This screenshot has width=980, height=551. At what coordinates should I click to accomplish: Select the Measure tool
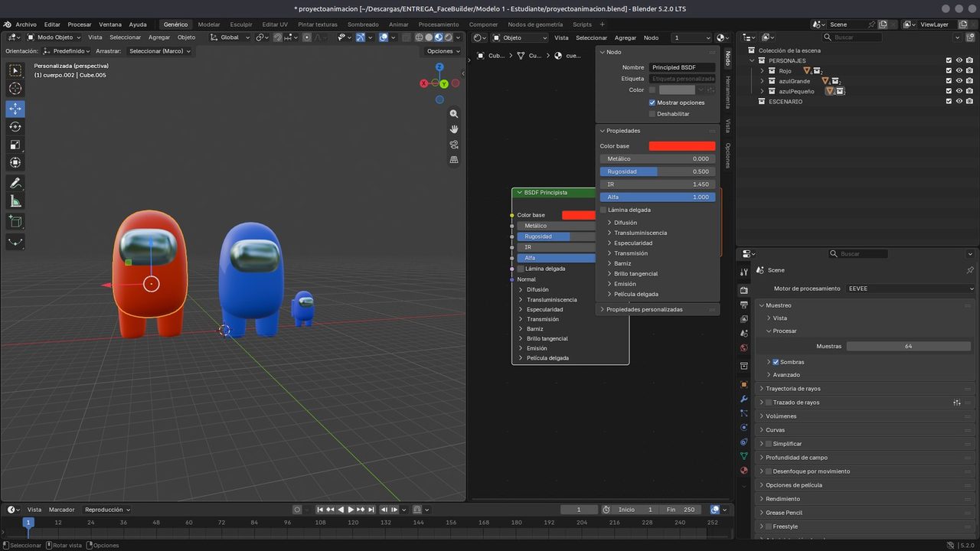click(x=15, y=201)
